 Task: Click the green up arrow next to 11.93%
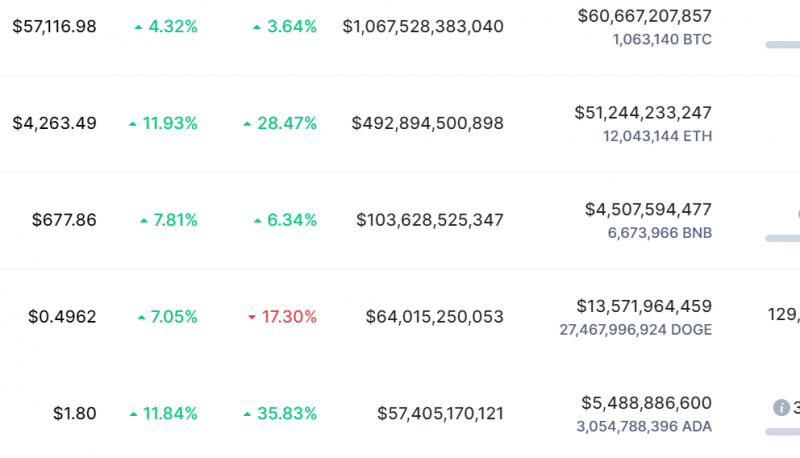[133, 124]
